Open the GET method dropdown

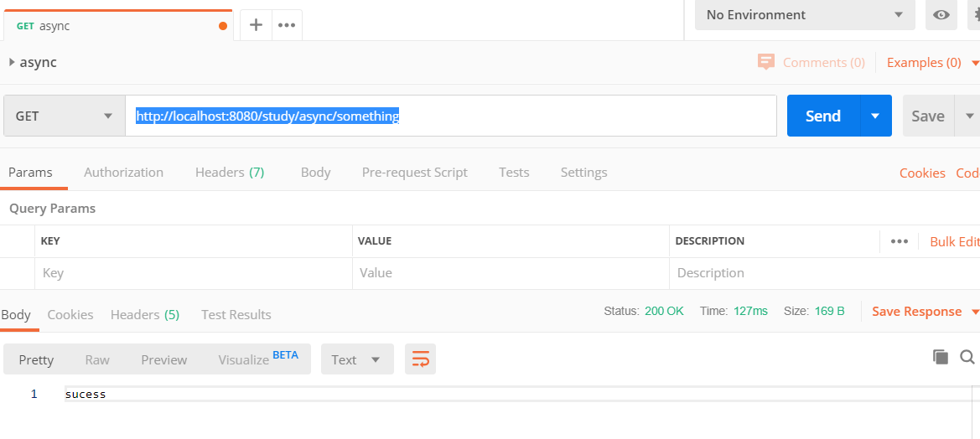point(65,116)
